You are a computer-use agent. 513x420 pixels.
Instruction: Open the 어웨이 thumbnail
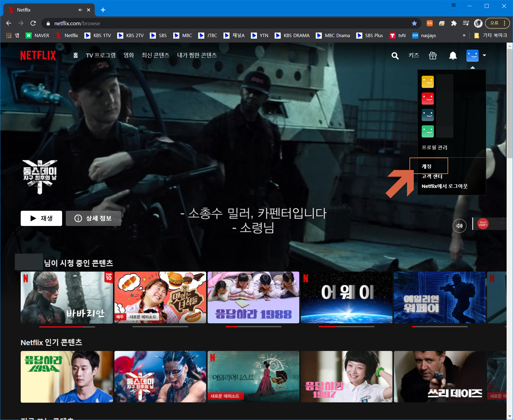[x=346, y=297]
